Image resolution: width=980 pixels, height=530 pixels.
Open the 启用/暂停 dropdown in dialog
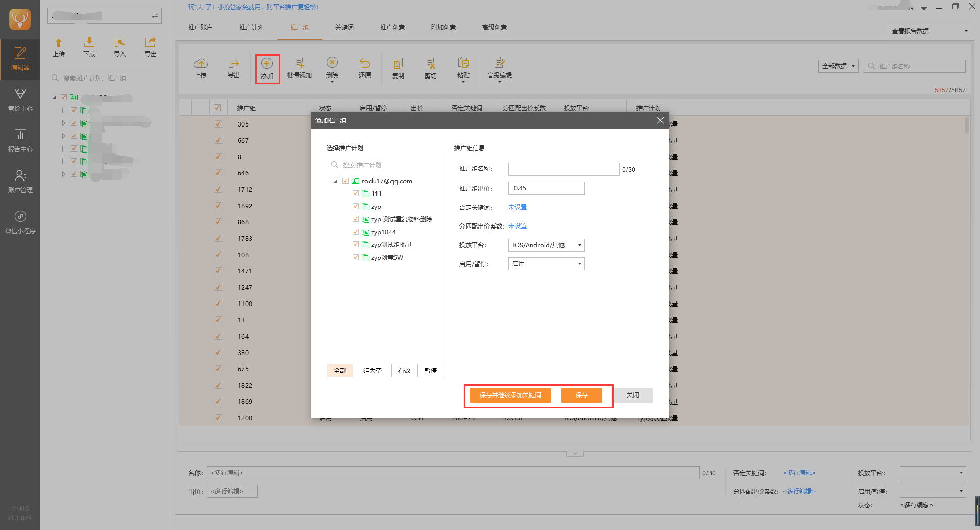pyautogui.click(x=546, y=264)
